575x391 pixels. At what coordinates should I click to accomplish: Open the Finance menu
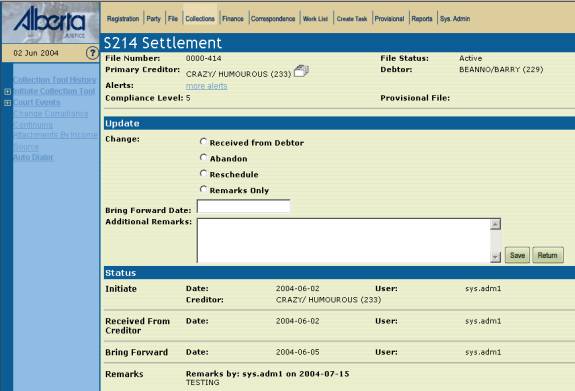233,19
